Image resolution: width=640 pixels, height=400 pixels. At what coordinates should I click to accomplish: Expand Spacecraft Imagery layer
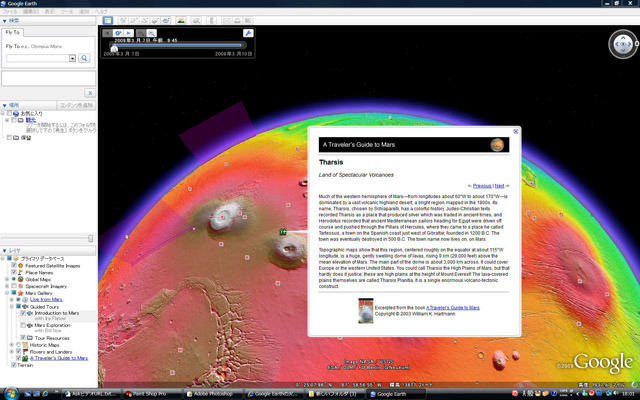pos(7,286)
